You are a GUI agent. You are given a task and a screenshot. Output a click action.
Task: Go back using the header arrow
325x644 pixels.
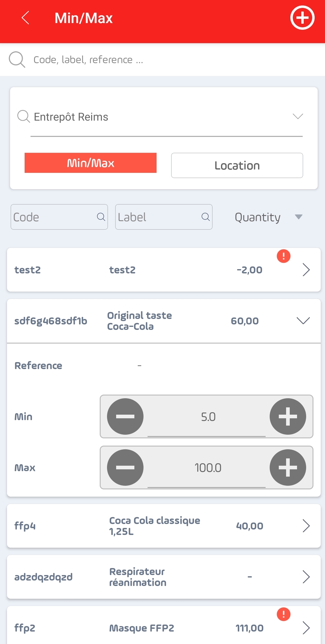click(x=26, y=18)
